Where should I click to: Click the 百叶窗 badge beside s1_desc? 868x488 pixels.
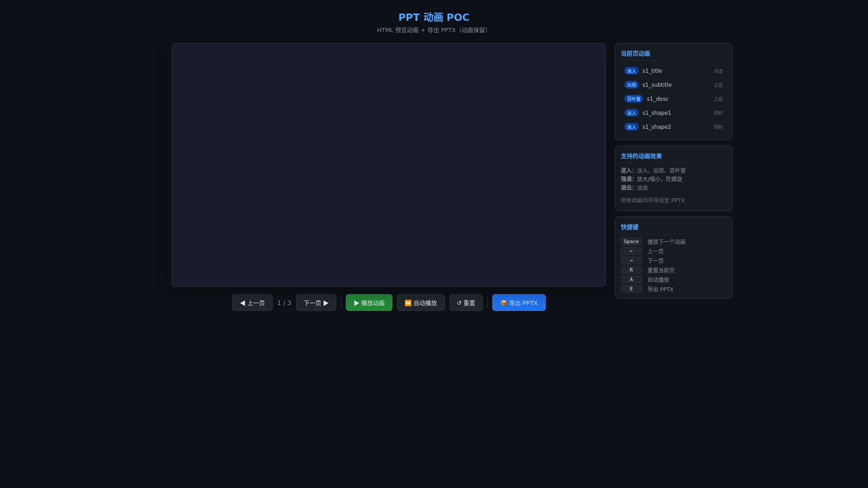point(634,99)
